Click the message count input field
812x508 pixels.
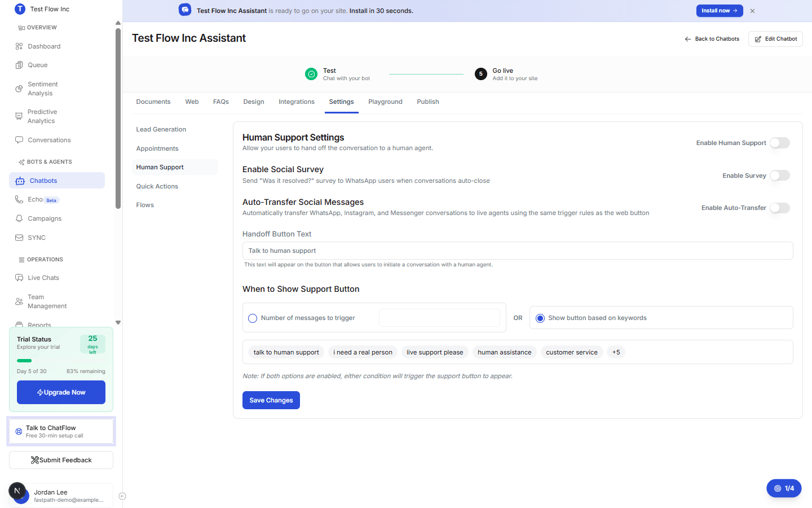tap(439, 318)
